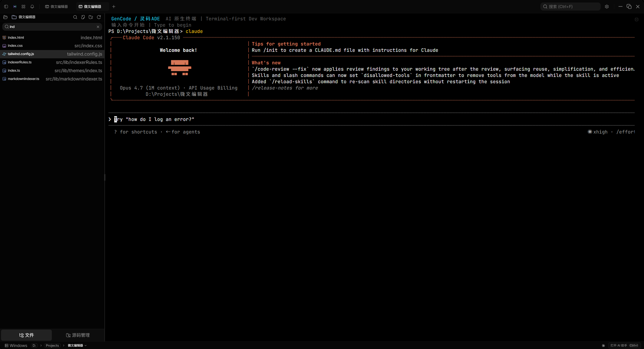
Task: Open settings via gear icon
Action: (x=607, y=7)
